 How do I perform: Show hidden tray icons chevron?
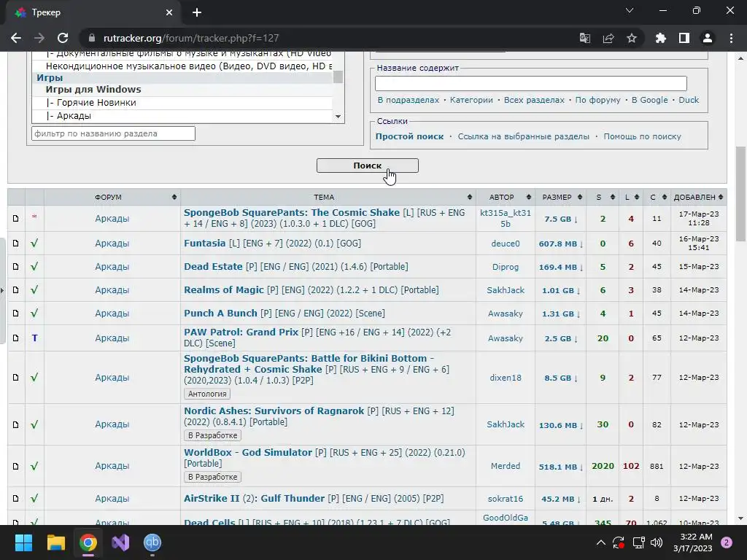pyautogui.click(x=601, y=542)
